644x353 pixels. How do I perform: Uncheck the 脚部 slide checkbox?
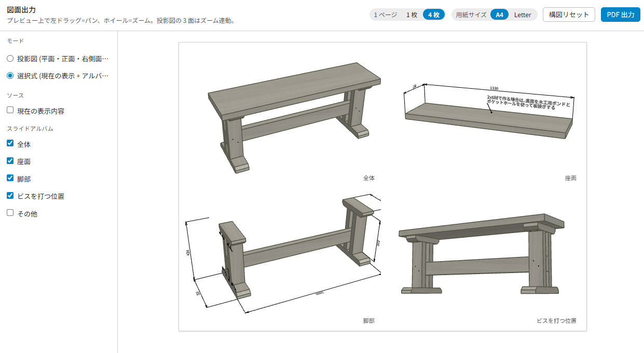click(x=10, y=178)
